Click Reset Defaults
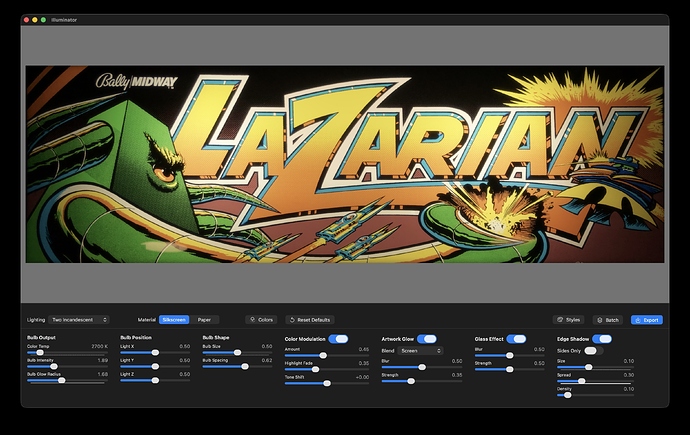This screenshot has height=435, width=690. click(310, 320)
